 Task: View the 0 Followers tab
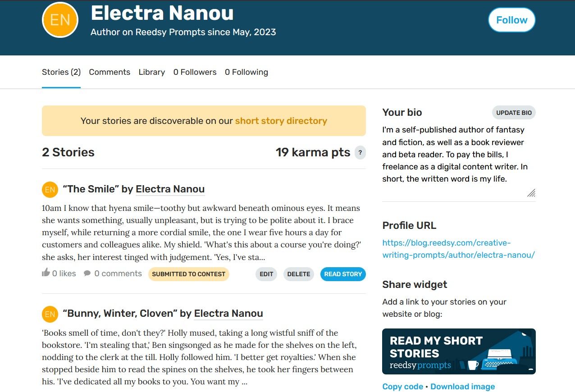[195, 72]
